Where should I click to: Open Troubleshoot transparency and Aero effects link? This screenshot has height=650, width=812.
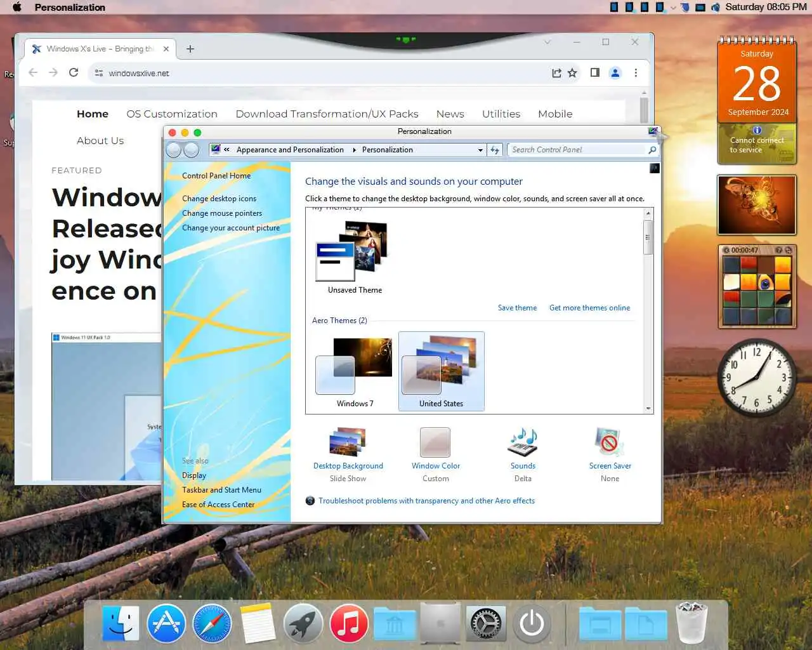tap(426, 501)
